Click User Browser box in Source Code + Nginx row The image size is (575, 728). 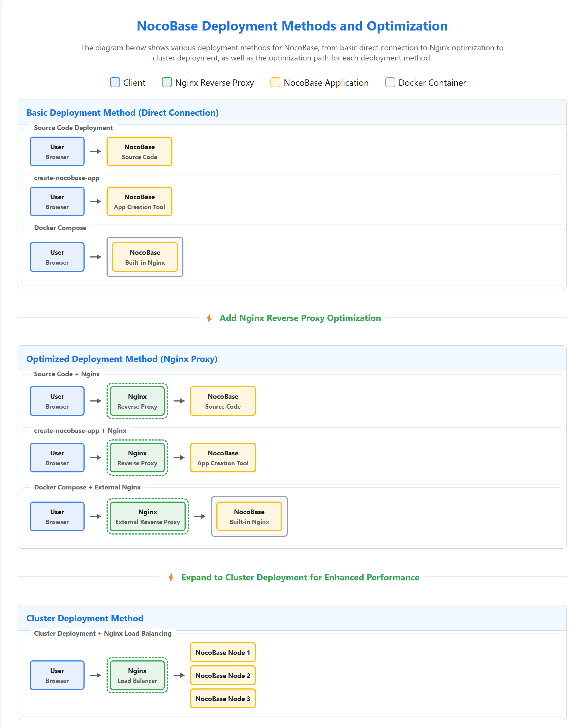[x=57, y=401]
